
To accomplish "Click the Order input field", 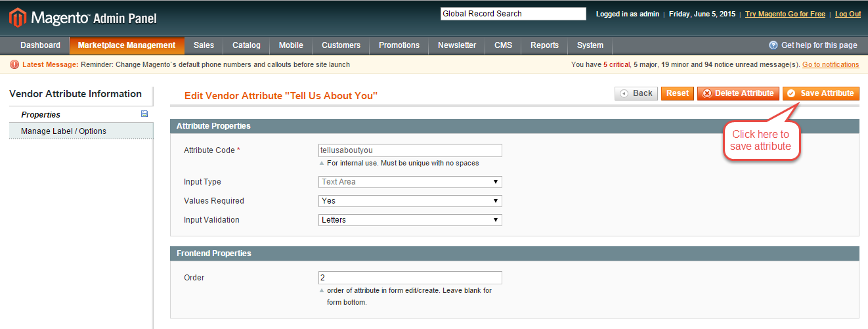I will (x=410, y=278).
